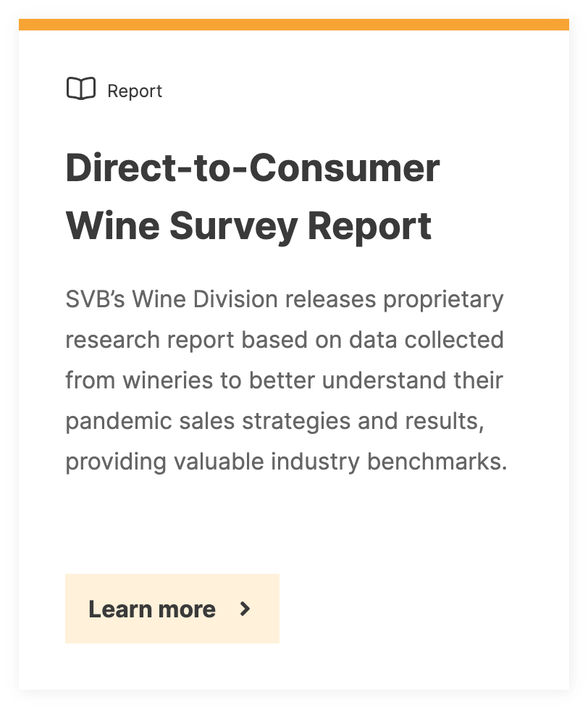Click the right chevron arrow in Learn more
Image resolution: width=588 pixels, height=713 pixels.
[245, 609]
